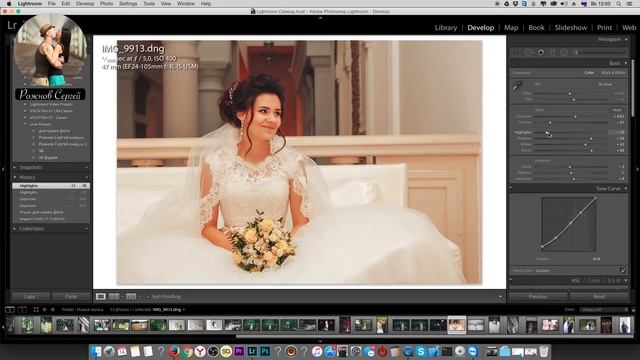Toggle point curve editing icon
This screenshot has height=360, width=640.
click(x=622, y=270)
